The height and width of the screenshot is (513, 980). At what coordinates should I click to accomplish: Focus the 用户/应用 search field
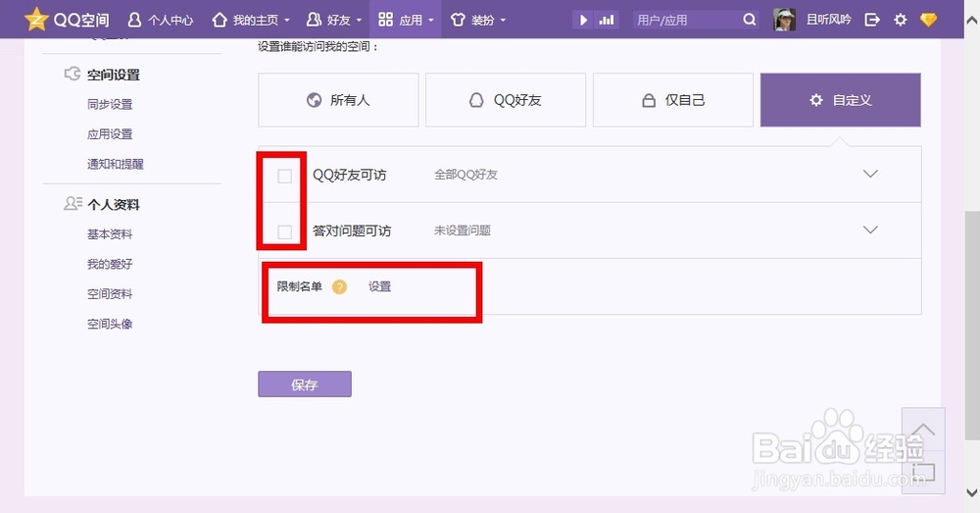[x=686, y=20]
